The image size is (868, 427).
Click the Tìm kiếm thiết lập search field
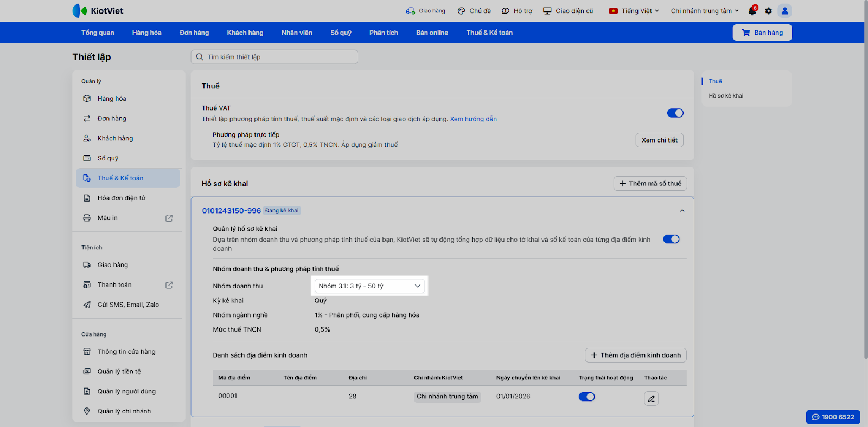pos(275,57)
